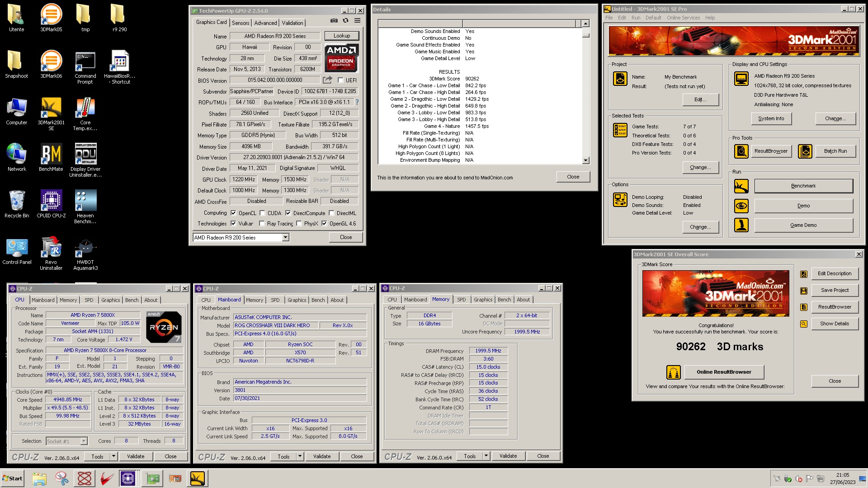Toggle OpenGL 4.6 checkbox in GPU-Z

pos(324,224)
